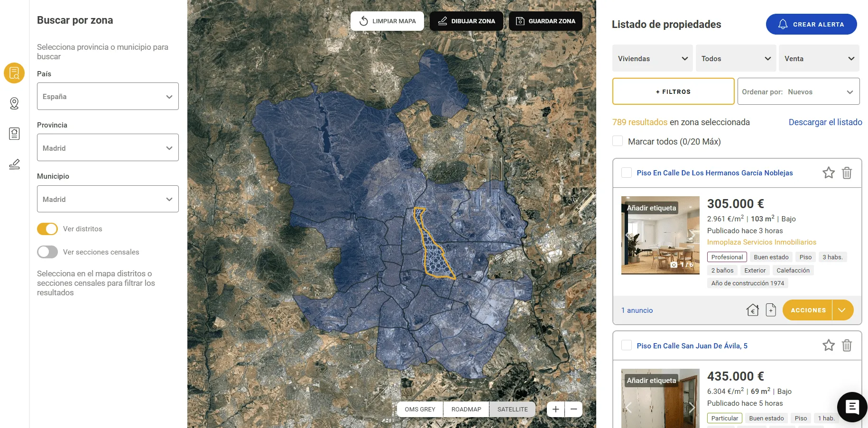Image resolution: width=868 pixels, height=428 pixels.
Task: Tick the San Juan De Ávila listing checkbox
Action: click(627, 345)
